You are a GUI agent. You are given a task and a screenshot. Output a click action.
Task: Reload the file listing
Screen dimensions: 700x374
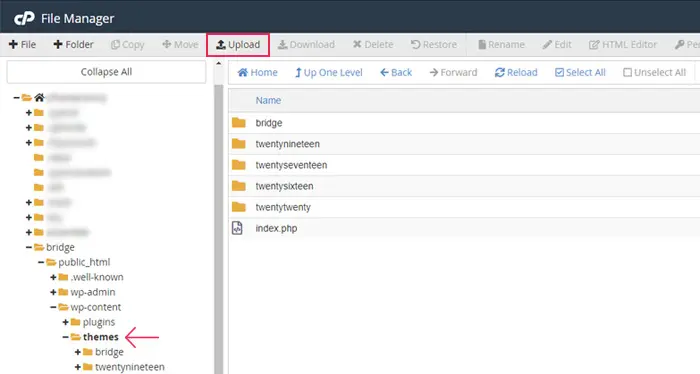516,72
